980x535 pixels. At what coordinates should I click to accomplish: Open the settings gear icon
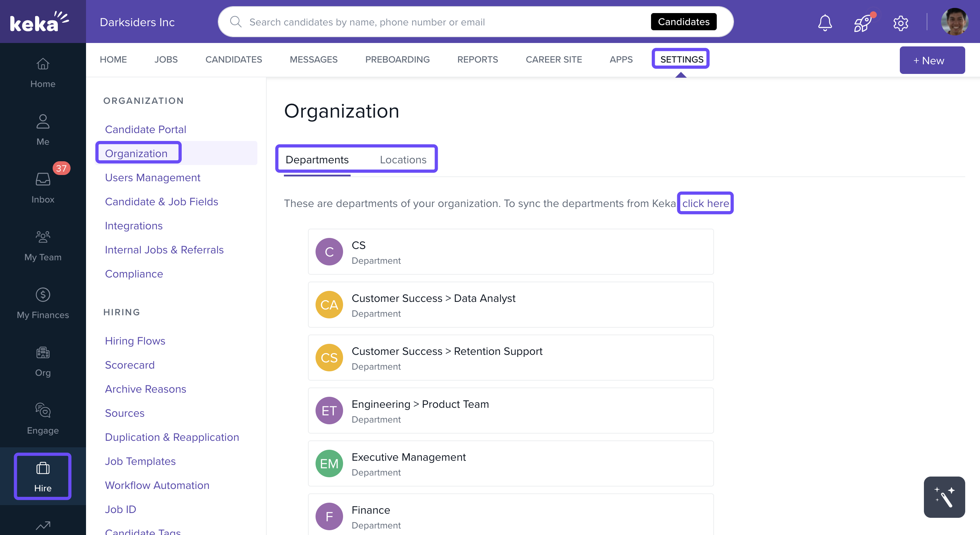[x=901, y=23]
